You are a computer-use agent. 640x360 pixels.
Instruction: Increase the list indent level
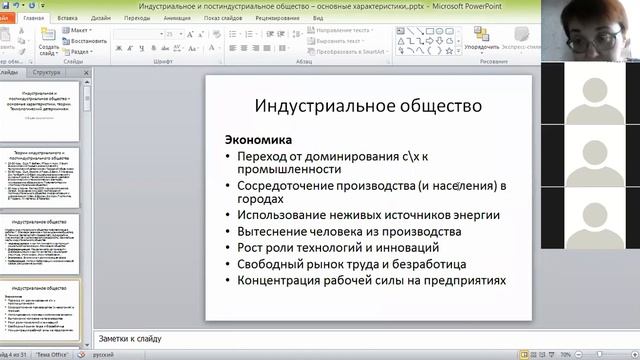(x=281, y=34)
